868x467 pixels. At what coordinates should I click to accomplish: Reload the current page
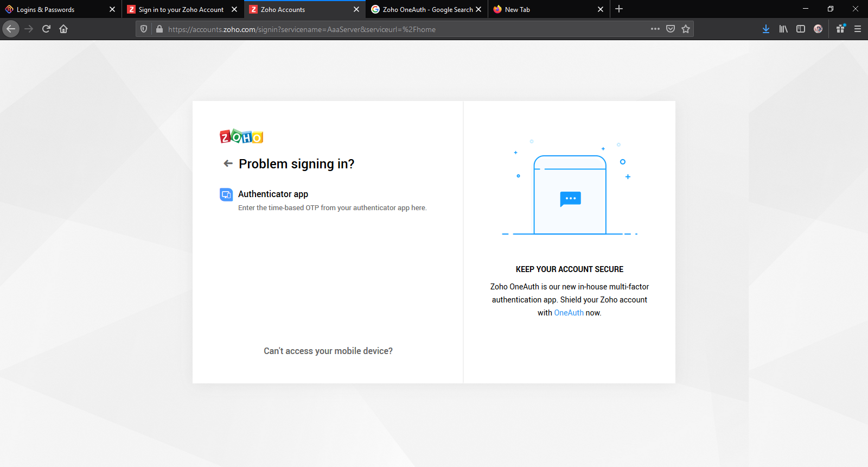(46, 29)
